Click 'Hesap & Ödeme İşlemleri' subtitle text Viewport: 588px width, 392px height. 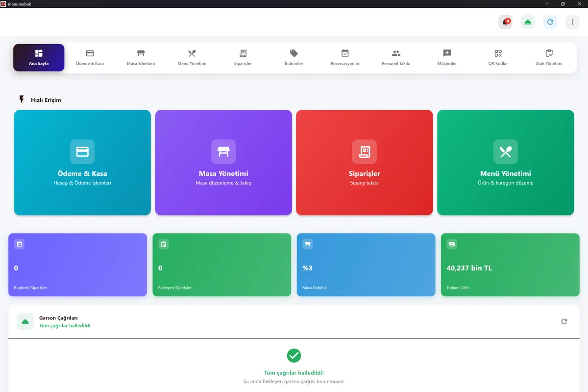click(x=82, y=183)
